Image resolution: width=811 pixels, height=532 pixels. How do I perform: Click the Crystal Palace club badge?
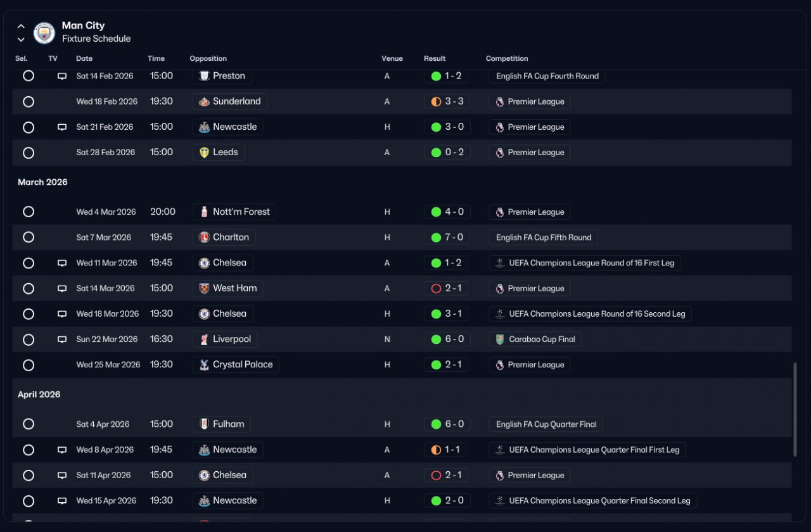click(204, 365)
